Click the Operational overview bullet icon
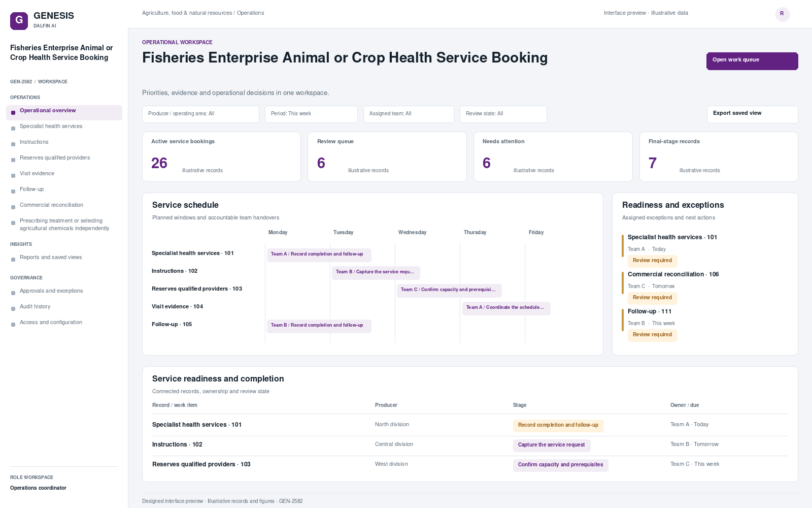 [x=13, y=113]
